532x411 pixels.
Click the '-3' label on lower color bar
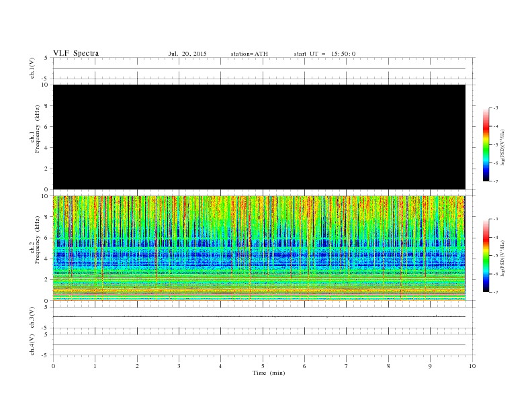point(496,219)
